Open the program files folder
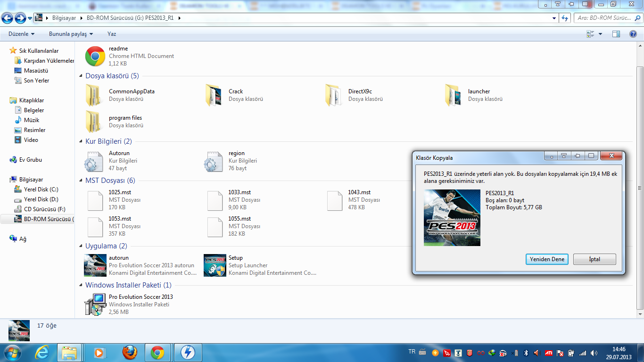 point(114,122)
